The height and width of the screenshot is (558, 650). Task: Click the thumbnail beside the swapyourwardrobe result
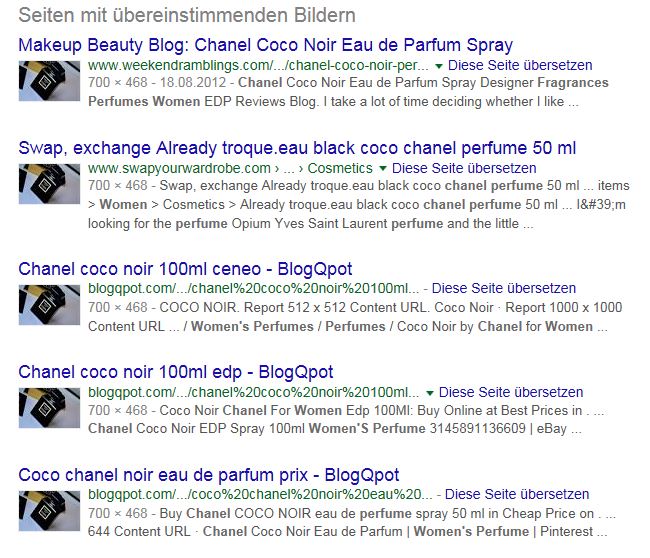click(x=49, y=184)
